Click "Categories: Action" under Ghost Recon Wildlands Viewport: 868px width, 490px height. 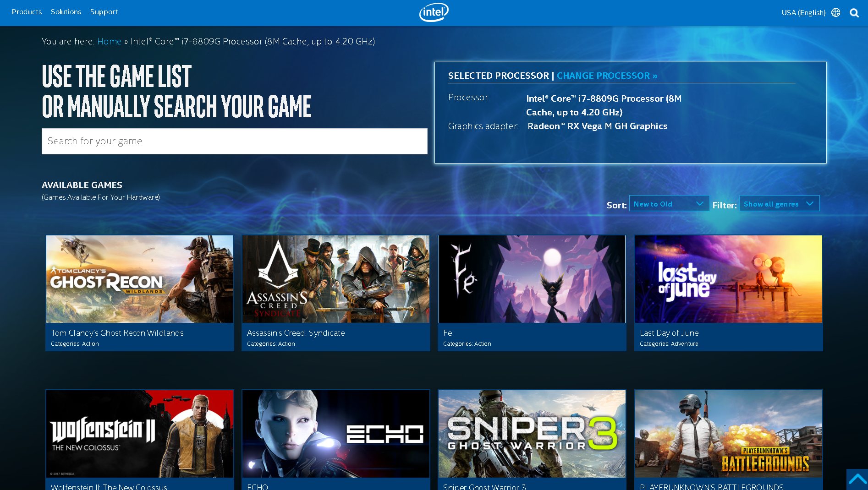75,344
